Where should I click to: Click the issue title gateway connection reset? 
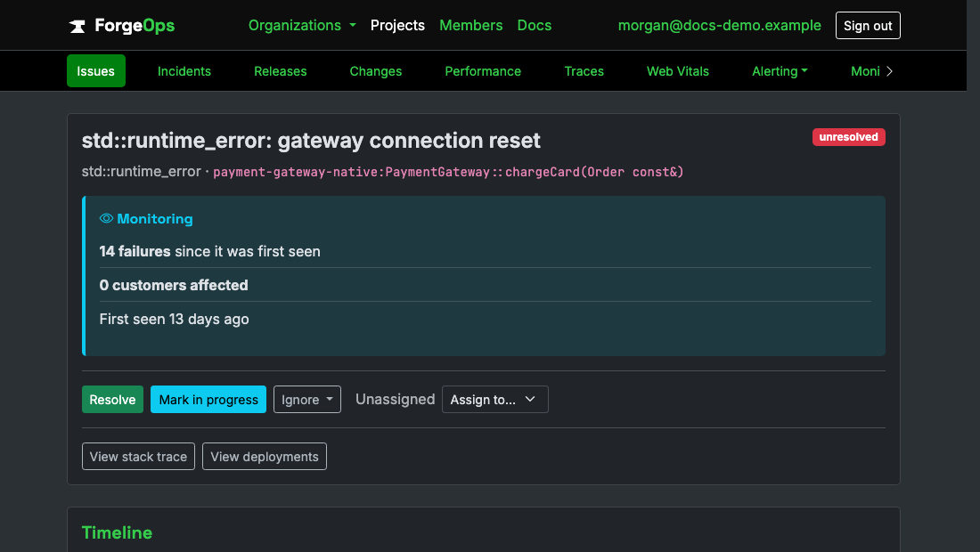(311, 141)
